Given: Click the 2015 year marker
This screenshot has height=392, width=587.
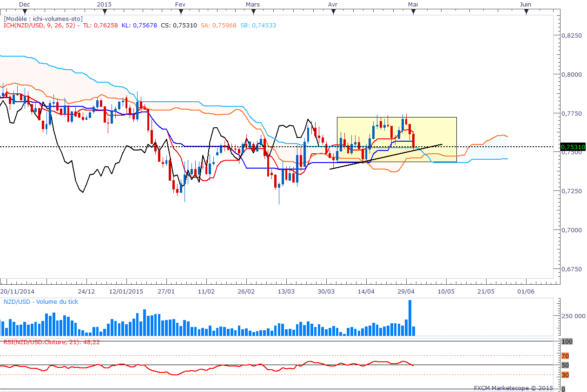Looking at the screenshot, I should click(105, 4).
